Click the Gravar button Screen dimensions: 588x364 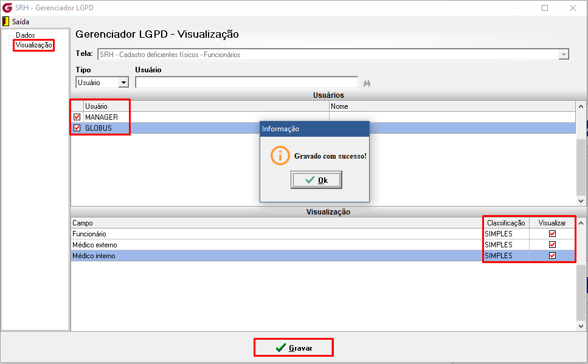coord(294,348)
